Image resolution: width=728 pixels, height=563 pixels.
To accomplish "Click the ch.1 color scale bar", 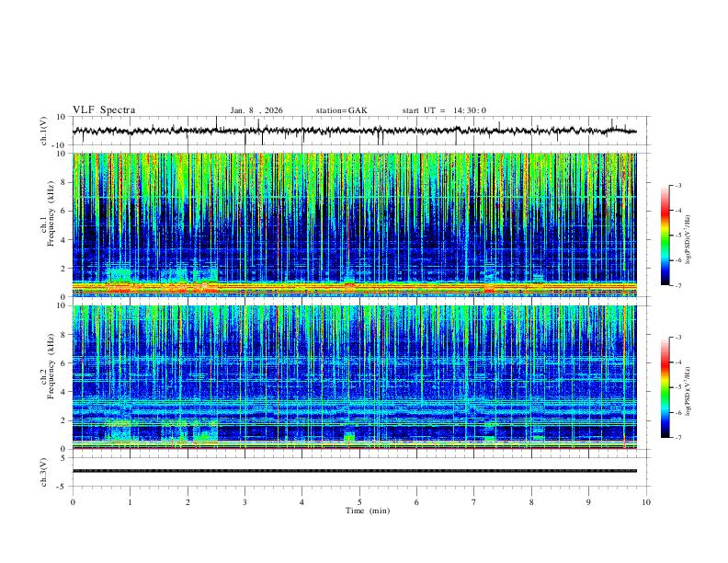I will tap(665, 236).
